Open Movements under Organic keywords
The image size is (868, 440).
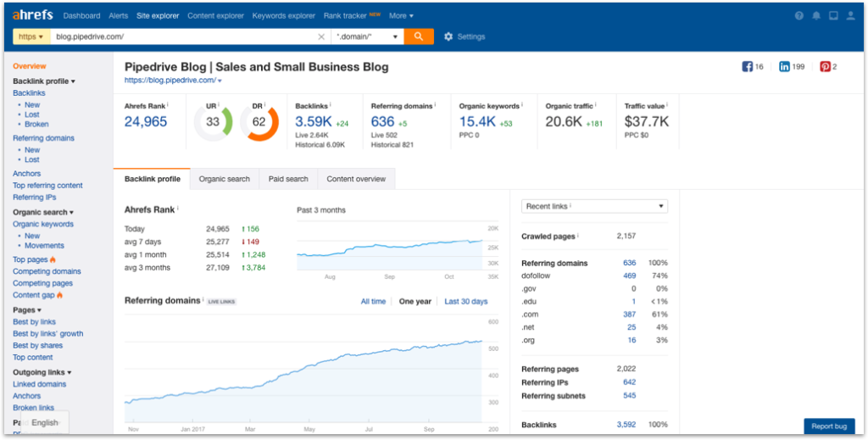(44, 245)
